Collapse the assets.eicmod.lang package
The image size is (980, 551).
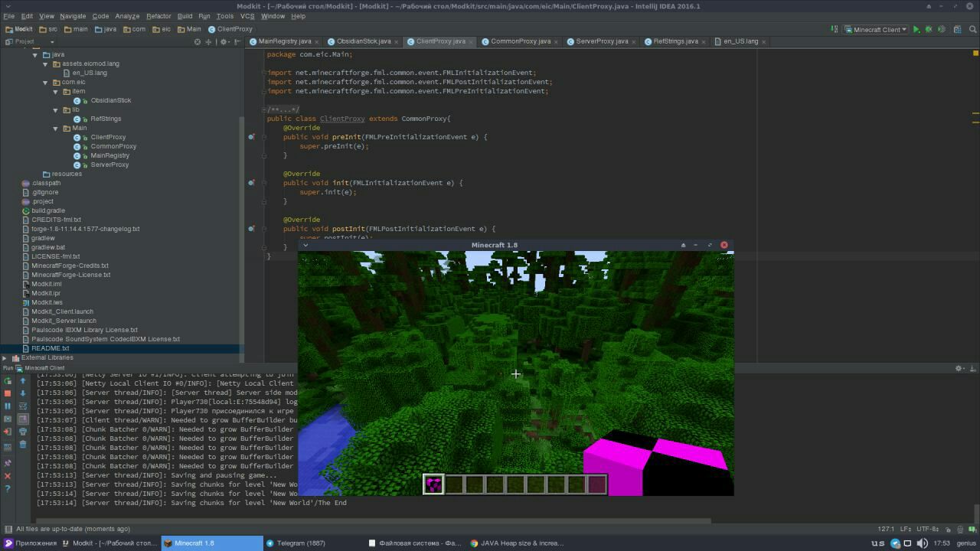click(45, 64)
